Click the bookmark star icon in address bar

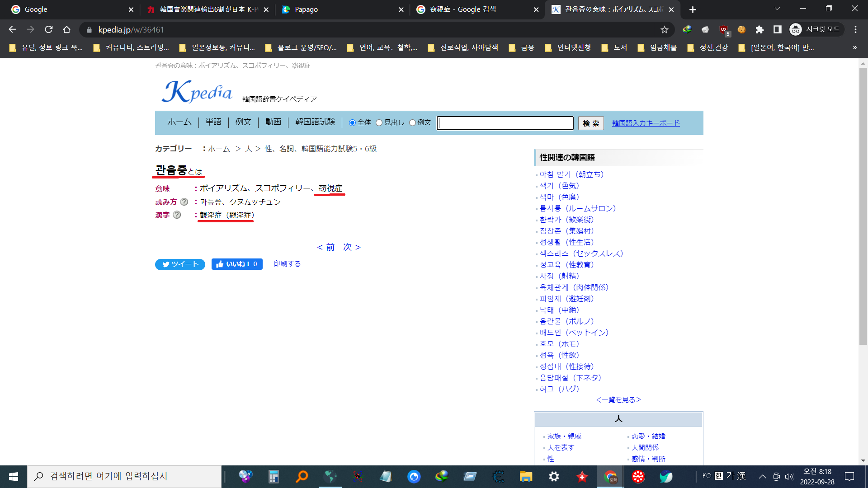coord(664,30)
